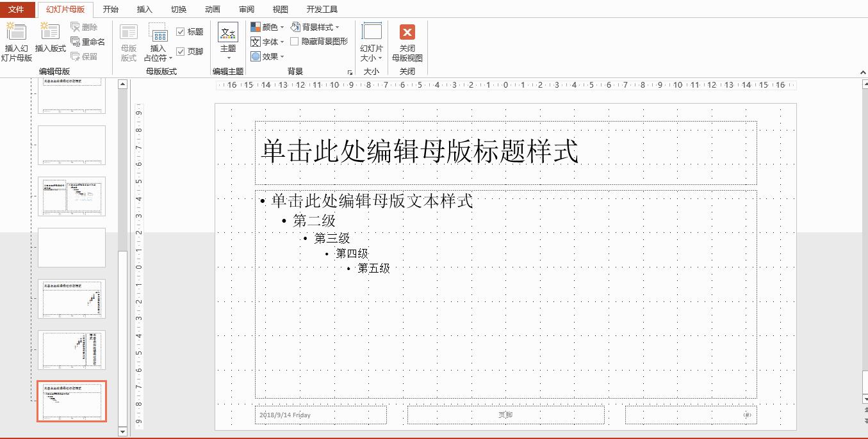Open the 背景 group dialog launcher
868x439 pixels.
tap(349, 71)
